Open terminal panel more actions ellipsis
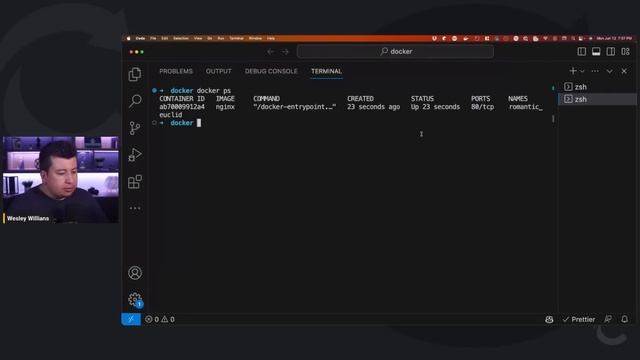The image size is (640, 360). tap(595, 71)
